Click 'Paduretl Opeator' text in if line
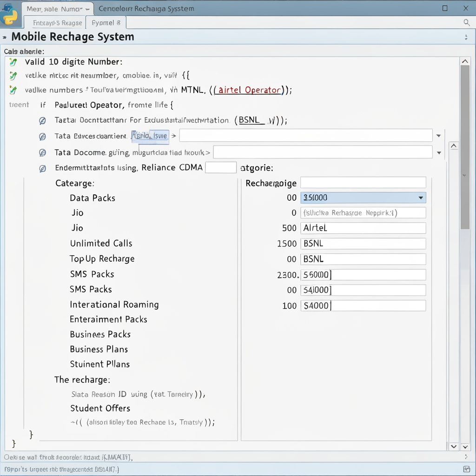The image size is (476, 476). pos(89,105)
